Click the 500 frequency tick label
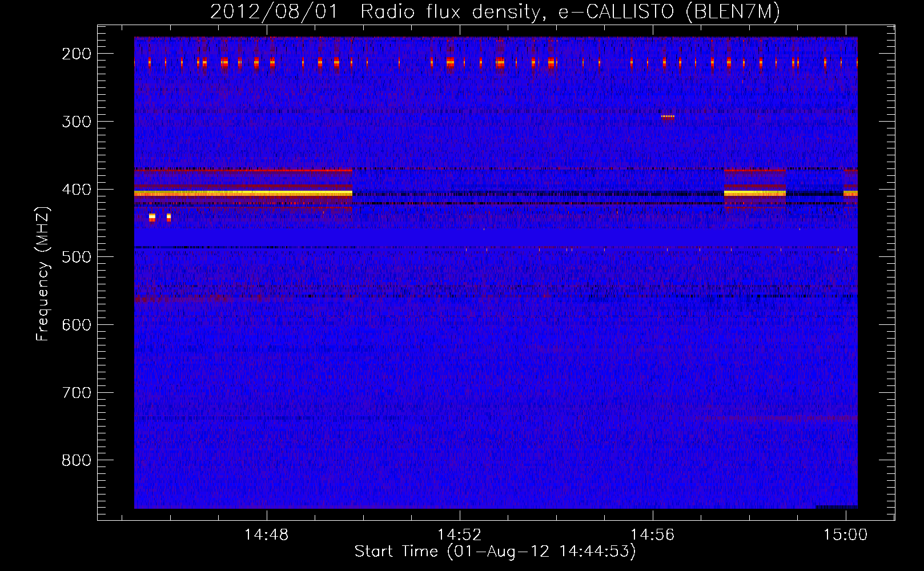 (x=77, y=257)
